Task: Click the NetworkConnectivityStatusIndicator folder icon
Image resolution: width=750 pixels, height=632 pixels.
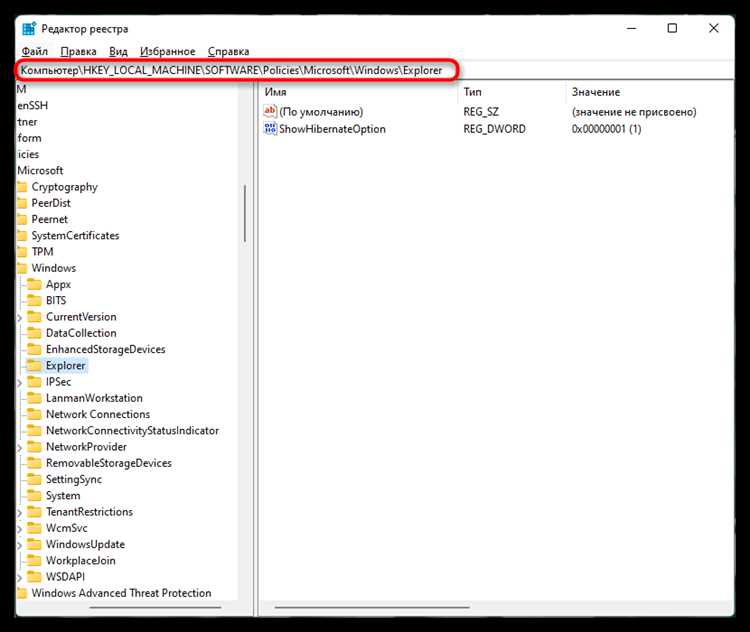Action: click(x=34, y=431)
